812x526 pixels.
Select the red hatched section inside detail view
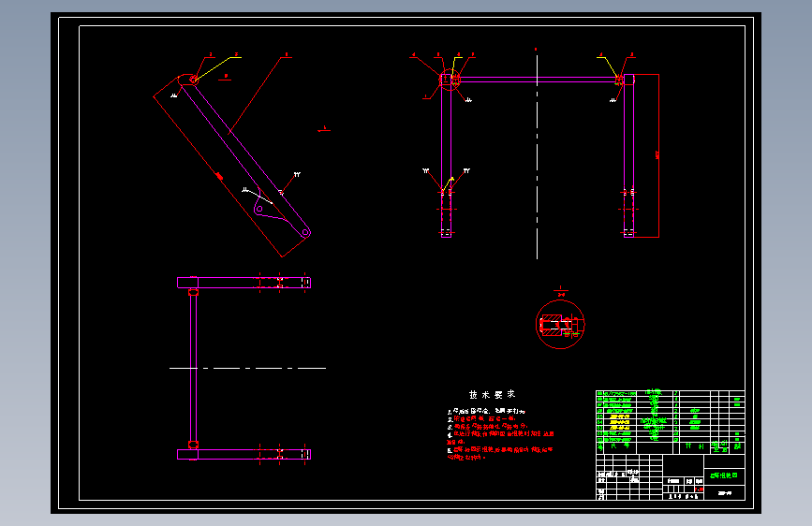[552, 325]
